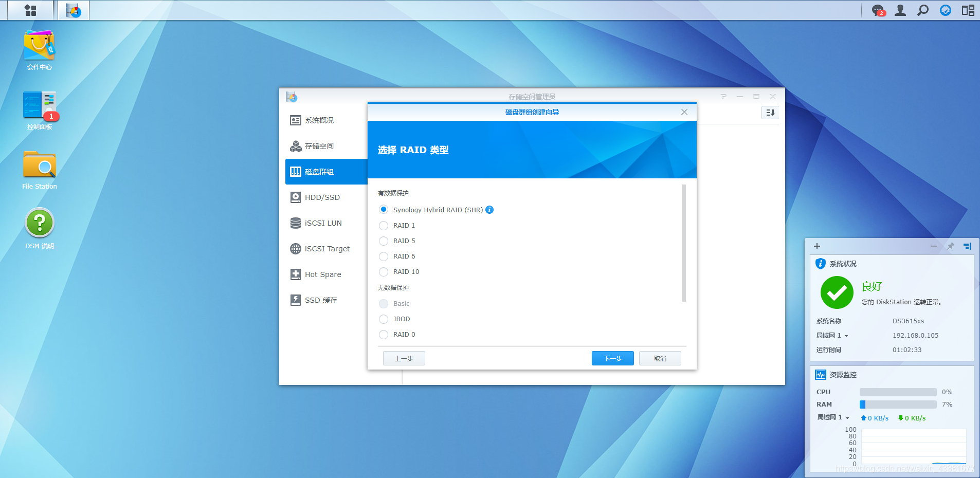Click the blue widgets icon in top bar
The width and height of the screenshot is (980, 478).
click(x=946, y=10)
